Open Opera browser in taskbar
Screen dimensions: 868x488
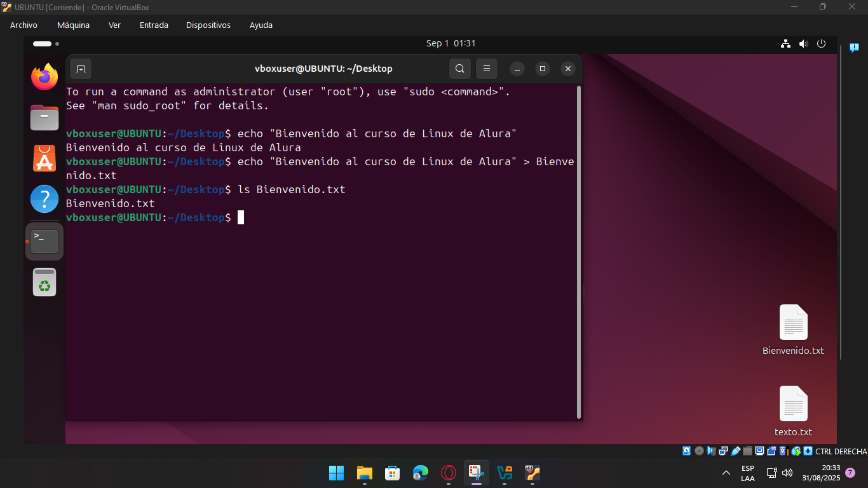[449, 473]
